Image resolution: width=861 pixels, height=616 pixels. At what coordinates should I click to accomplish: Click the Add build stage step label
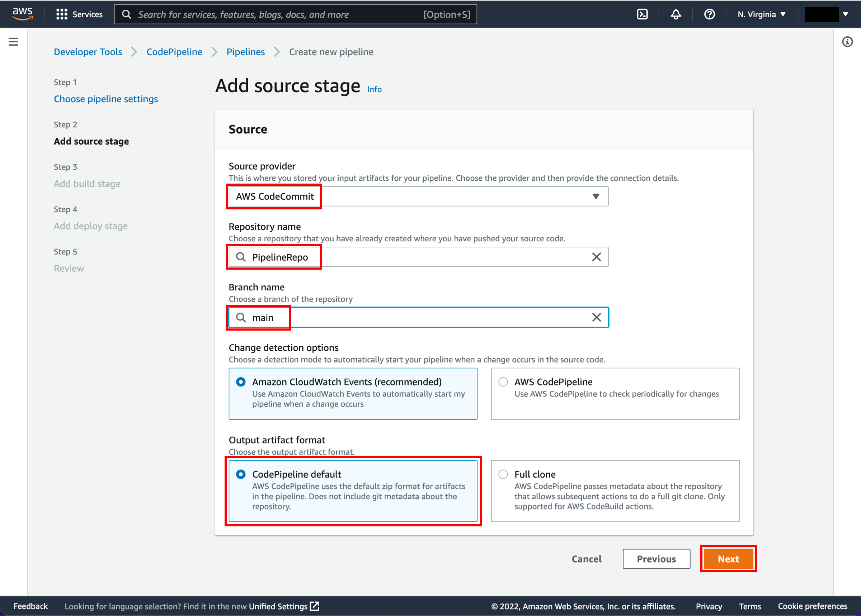[87, 184]
